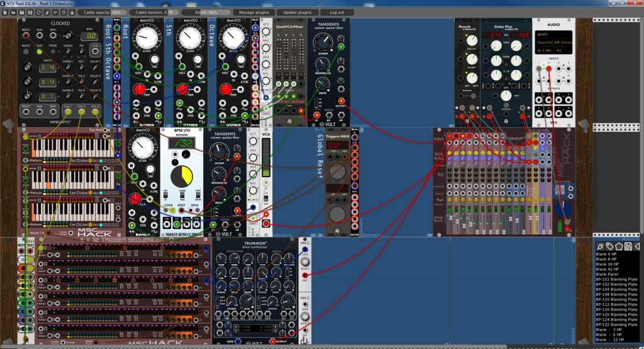
Task: Click the yellow BPM LFO waveform dial
Action: (x=181, y=177)
